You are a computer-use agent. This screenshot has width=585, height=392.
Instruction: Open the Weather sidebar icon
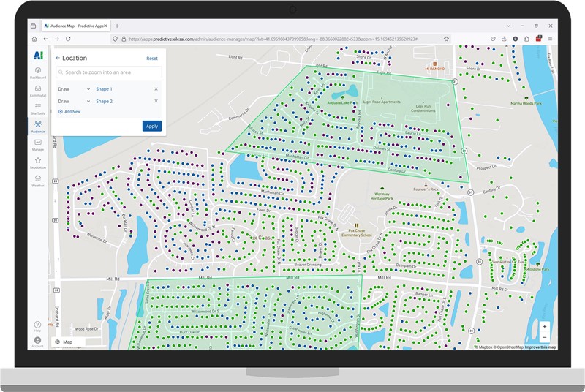point(37,179)
